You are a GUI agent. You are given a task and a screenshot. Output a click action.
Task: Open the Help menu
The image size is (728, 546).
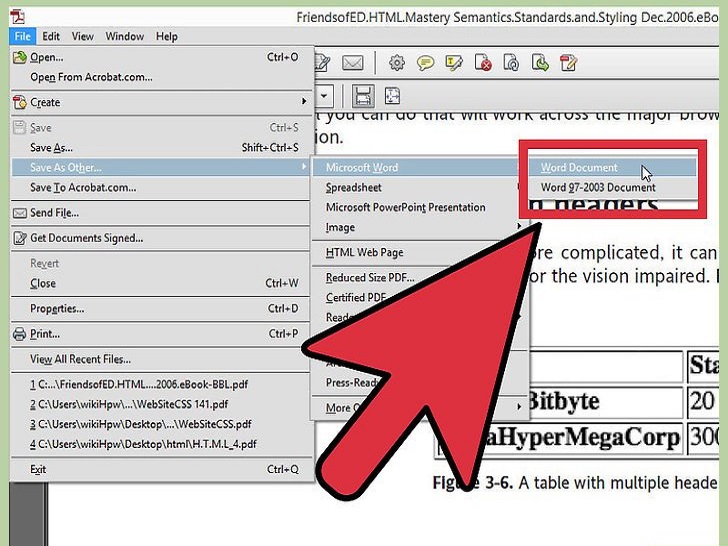[x=167, y=36]
